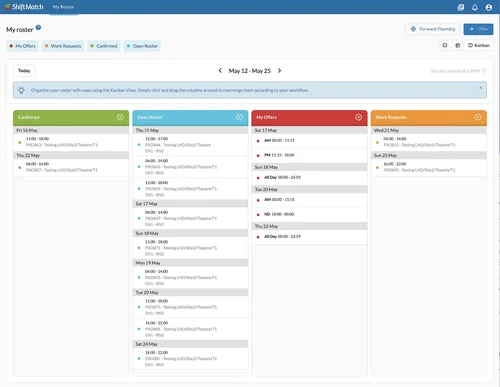Open notifications bell

click(x=475, y=7)
